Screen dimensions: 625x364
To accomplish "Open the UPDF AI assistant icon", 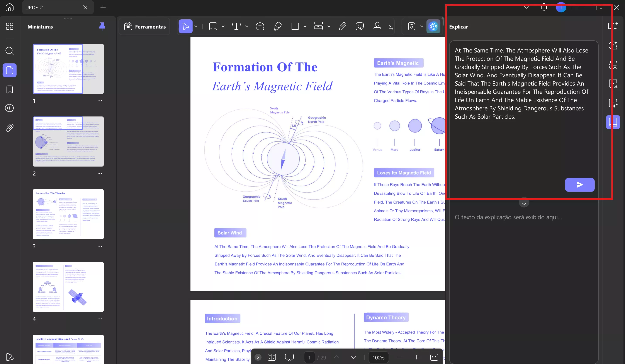I will click(433, 26).
